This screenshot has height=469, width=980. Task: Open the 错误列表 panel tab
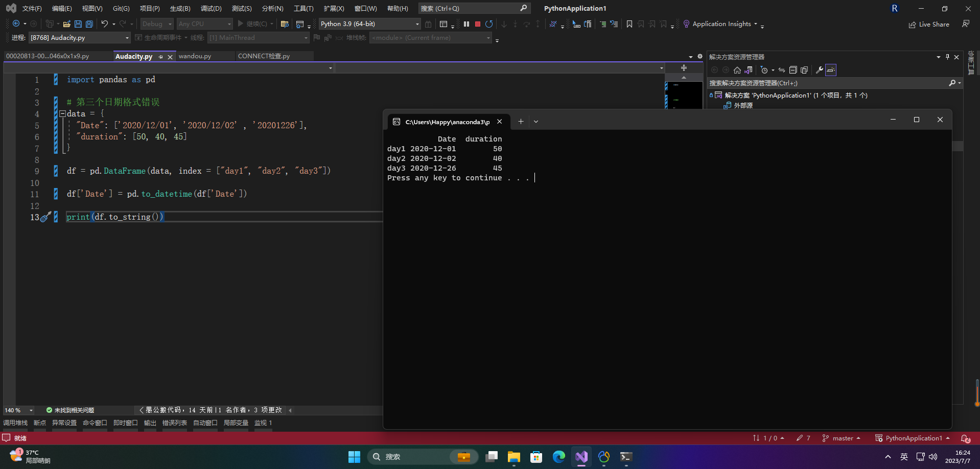(x=175, y=423)
